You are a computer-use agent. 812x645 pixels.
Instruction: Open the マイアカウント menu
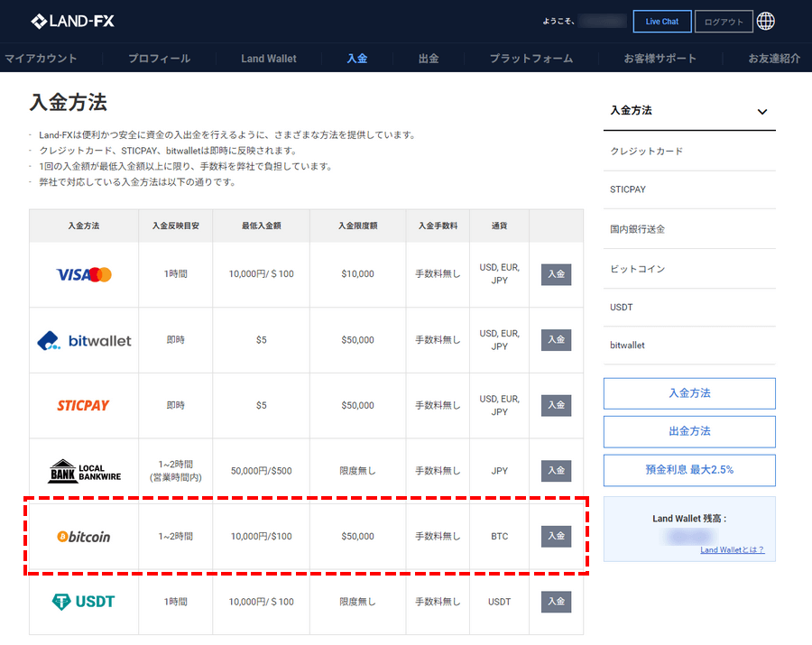tap(41, 59)
